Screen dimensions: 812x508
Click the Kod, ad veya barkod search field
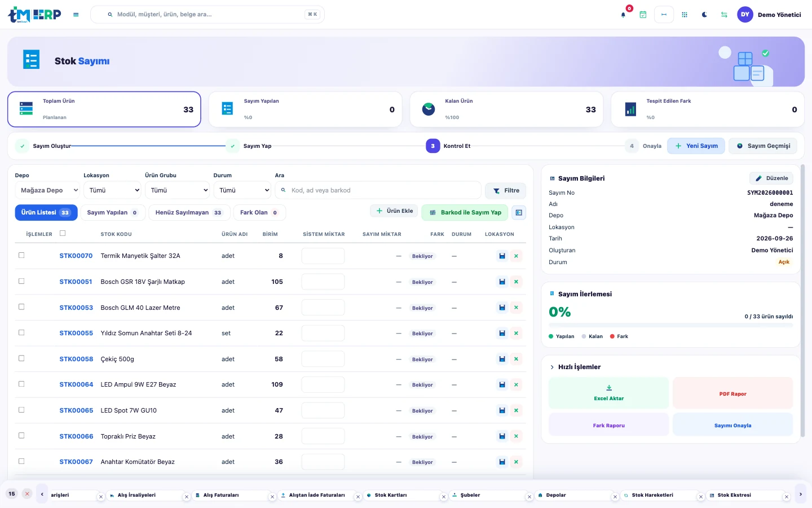tap(378, 190)
